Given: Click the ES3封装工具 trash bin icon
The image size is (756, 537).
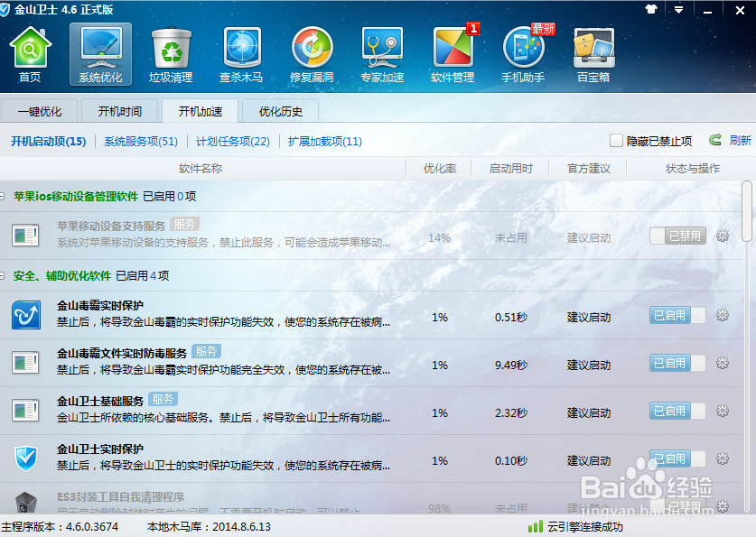Looking at the screenshot, I should point(25,503).
